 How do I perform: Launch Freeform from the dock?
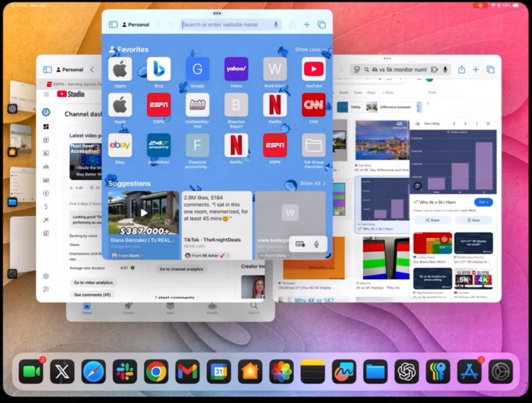[344, 372]
